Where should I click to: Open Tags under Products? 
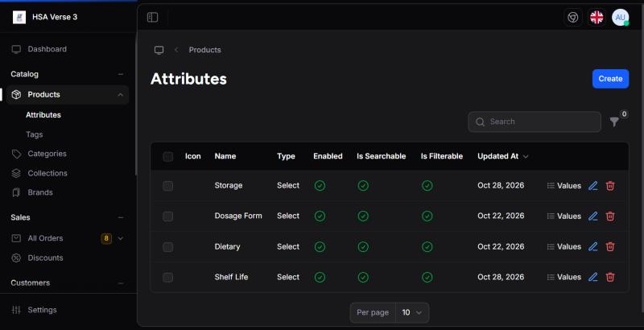point(34,134)
